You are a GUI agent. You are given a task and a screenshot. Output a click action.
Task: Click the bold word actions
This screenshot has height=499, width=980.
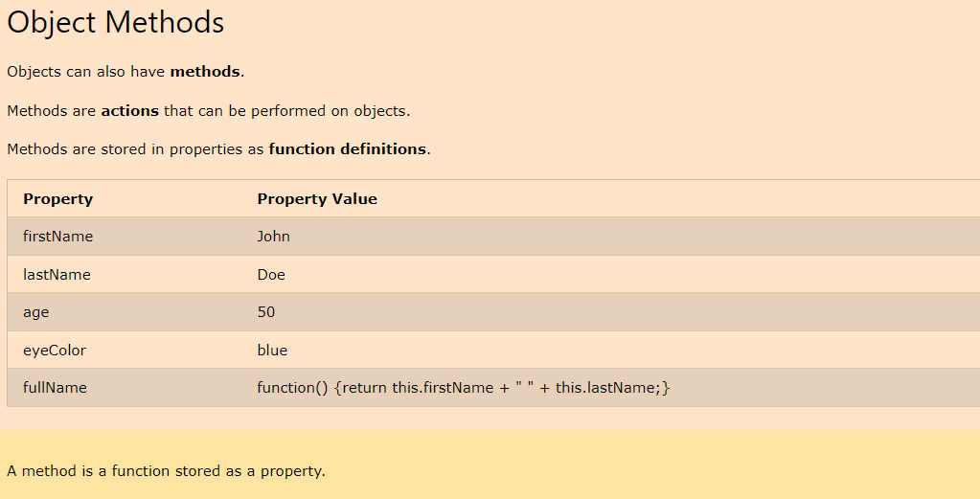click(129, 111)
